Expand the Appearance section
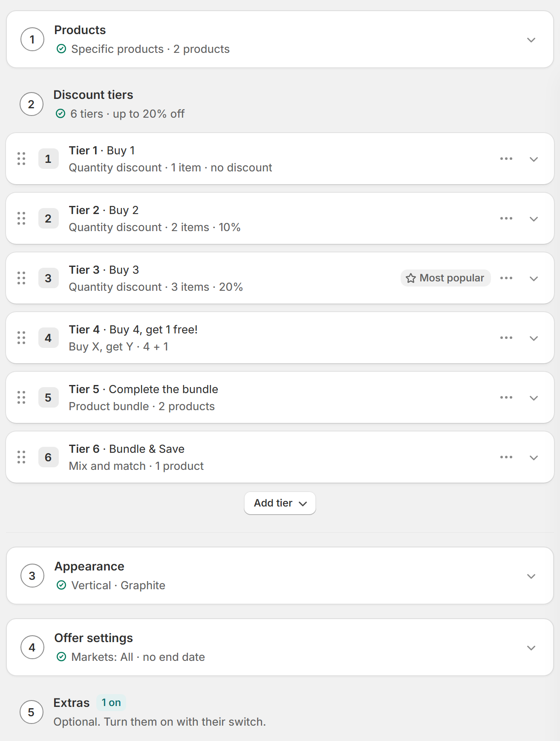 tap(531, 576)
